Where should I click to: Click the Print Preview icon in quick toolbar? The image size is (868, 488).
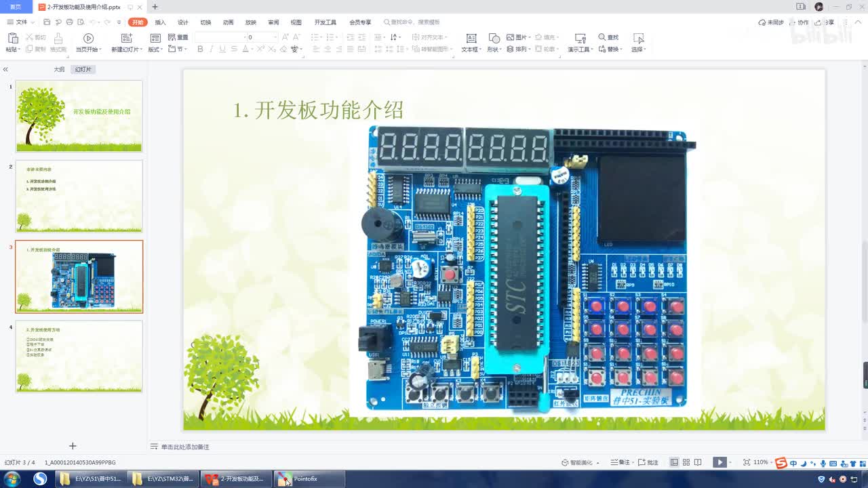click(79, 22)
